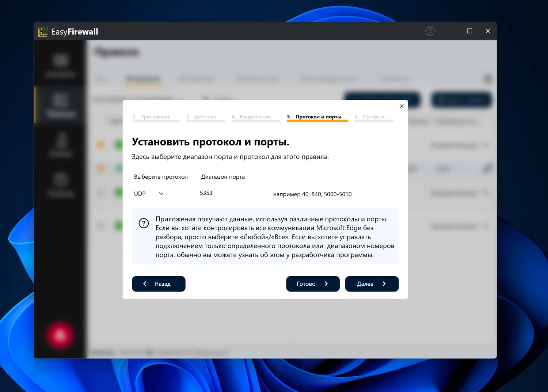The width and height of the screenshot is (548, 392).
Task: Open step 4 Направление tab
Action: [255, 117]
